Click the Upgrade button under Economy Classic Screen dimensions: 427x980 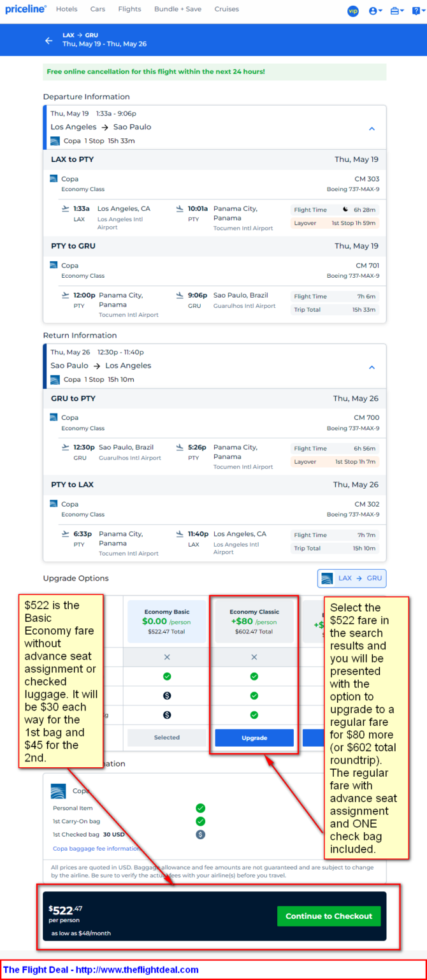click(254, 737)
